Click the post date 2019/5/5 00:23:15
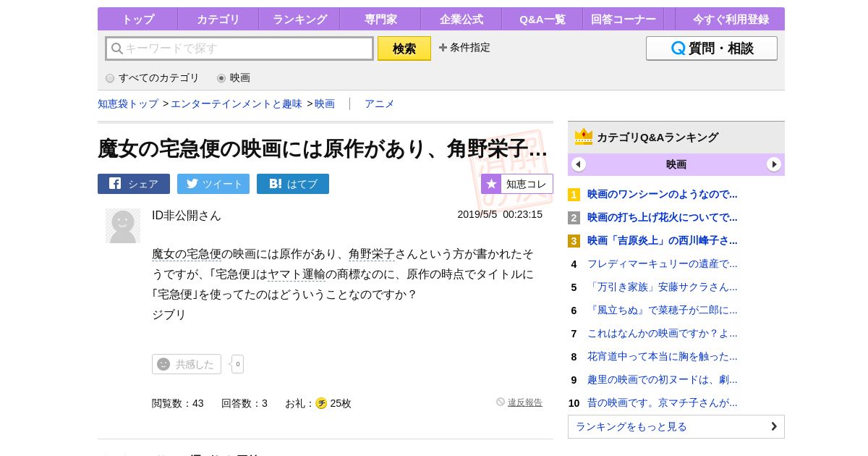 point(500,214)
